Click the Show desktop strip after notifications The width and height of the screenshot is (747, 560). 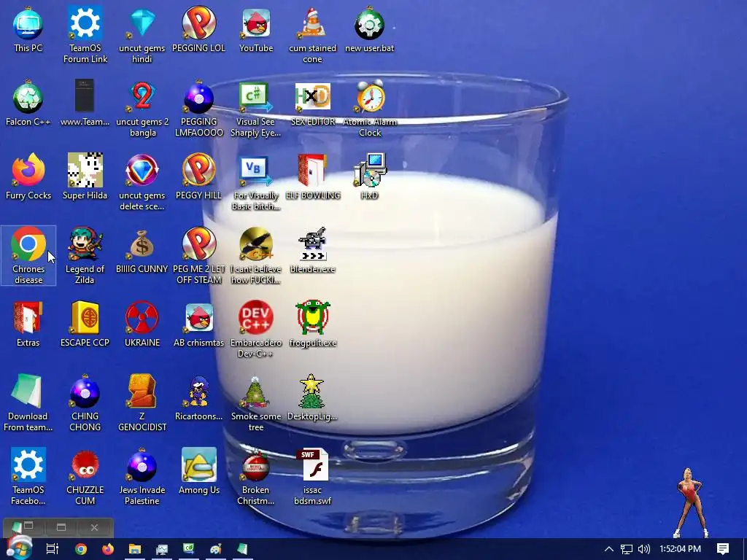(745, 549)
